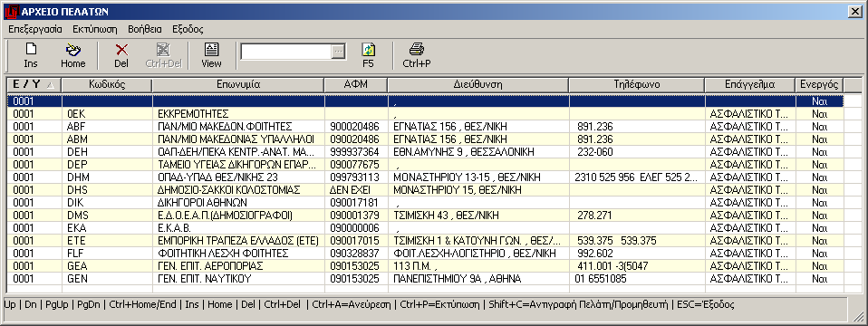
Task: Click address ΤΣΙΜΙΣΚΗ 43 , ΘΕΣ/ΝΙΚΗ
Action: 478,216
